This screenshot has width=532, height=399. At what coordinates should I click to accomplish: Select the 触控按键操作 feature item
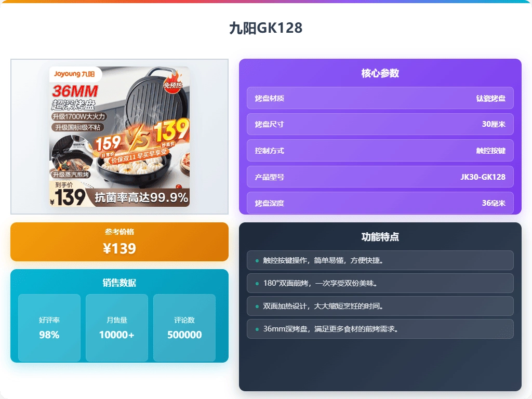(380, 260)
